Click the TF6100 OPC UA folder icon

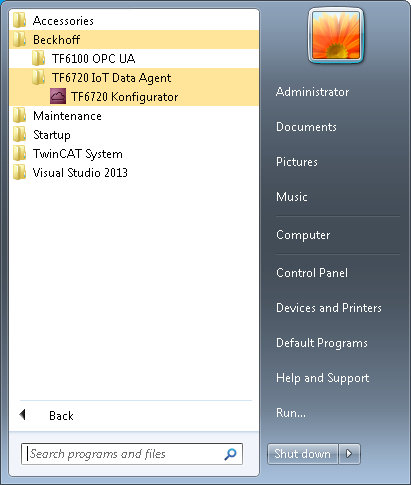[x=39, y=58]
